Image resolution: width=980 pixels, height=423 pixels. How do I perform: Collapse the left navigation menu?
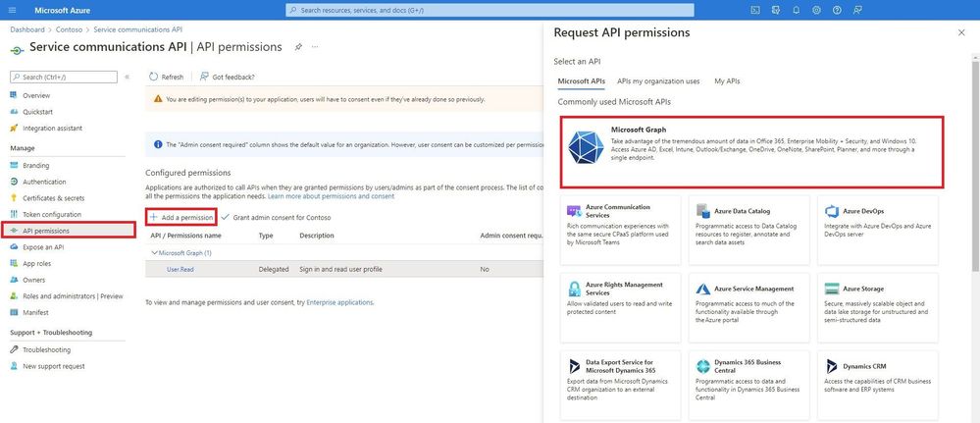pyautogui.click(x=127, y=77)
